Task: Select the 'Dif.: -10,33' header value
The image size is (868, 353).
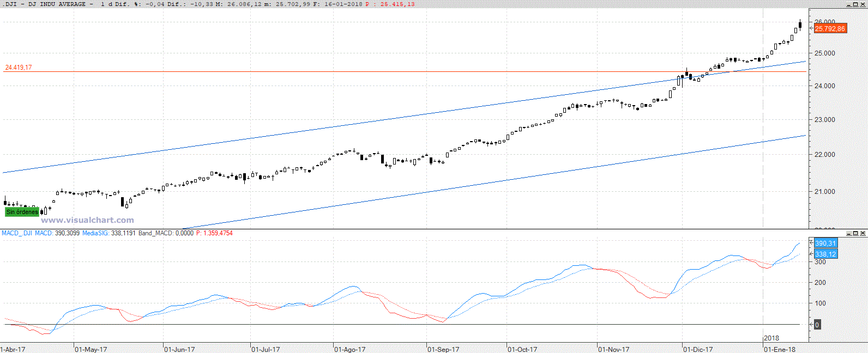Action: (190, 4)
